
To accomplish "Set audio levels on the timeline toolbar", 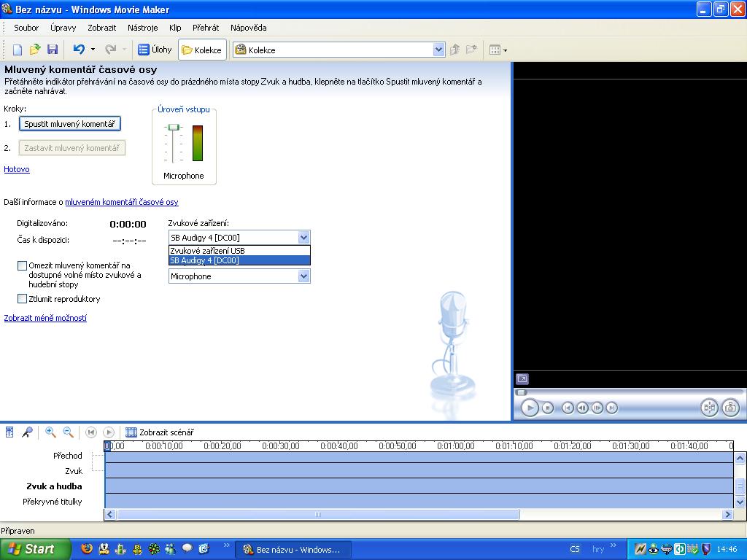I will coord(9,432).
